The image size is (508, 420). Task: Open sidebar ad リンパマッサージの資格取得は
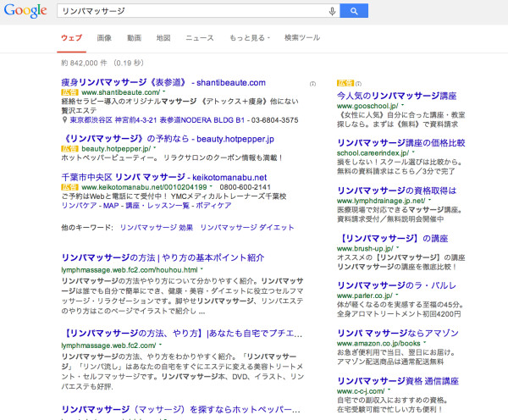pos(396,191)
